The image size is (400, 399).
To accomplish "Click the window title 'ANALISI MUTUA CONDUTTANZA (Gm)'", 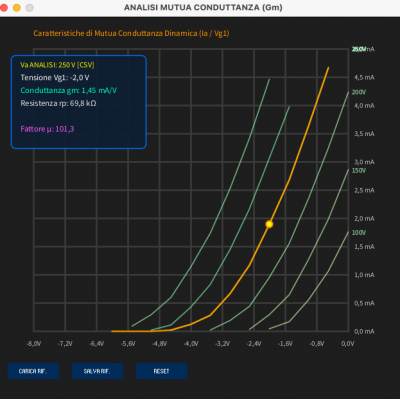I will [203, 7].
